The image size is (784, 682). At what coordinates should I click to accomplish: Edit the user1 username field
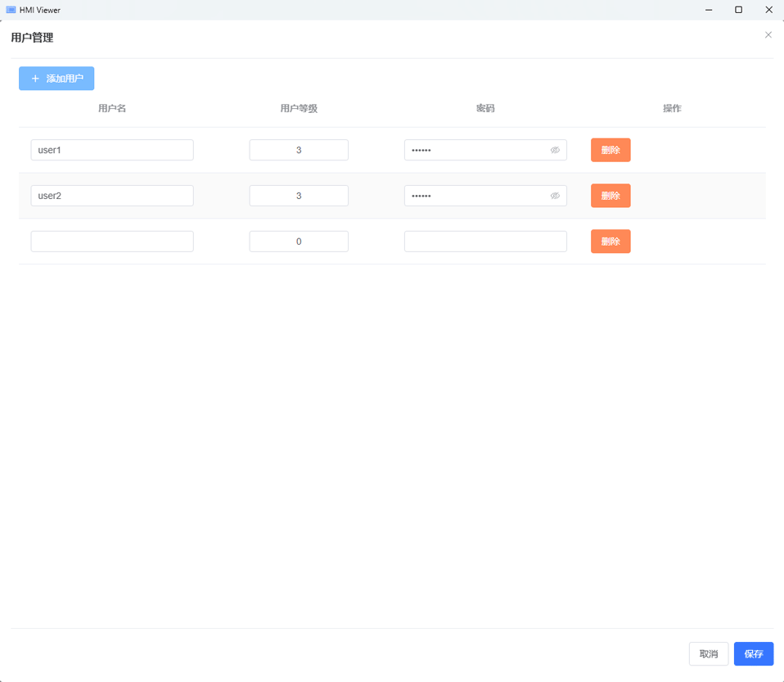pos(112,151)
